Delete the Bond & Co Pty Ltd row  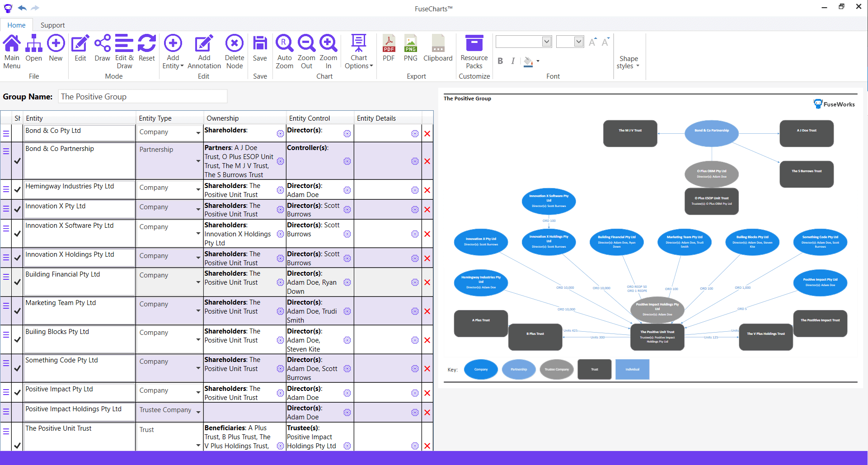pos(427,134)
